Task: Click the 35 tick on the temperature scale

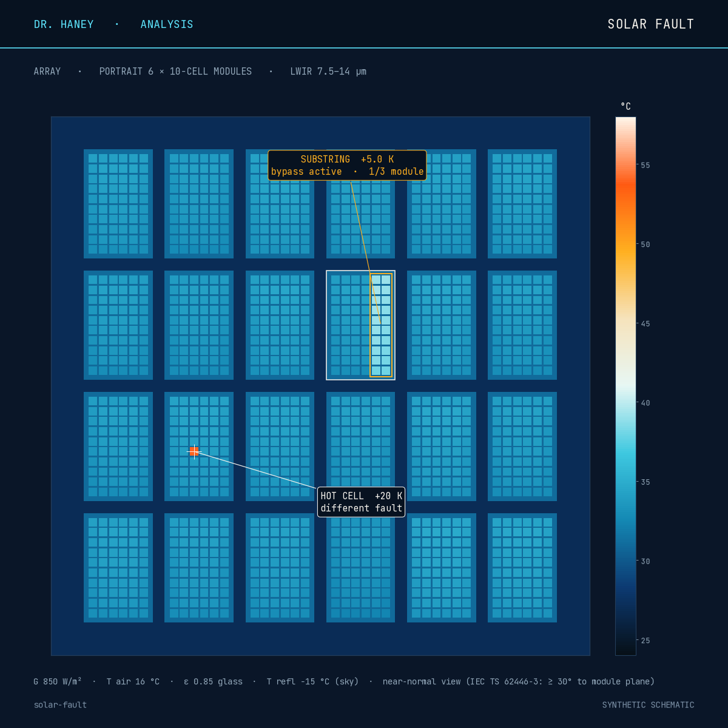Action: [x=645, y=482]
